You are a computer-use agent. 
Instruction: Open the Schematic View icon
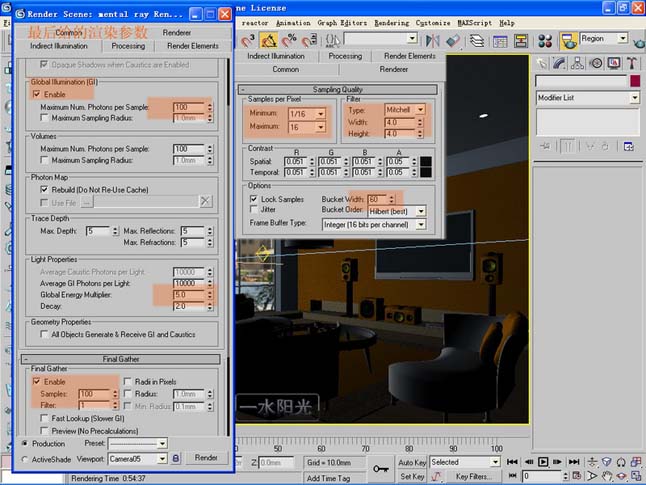[521, 40]
